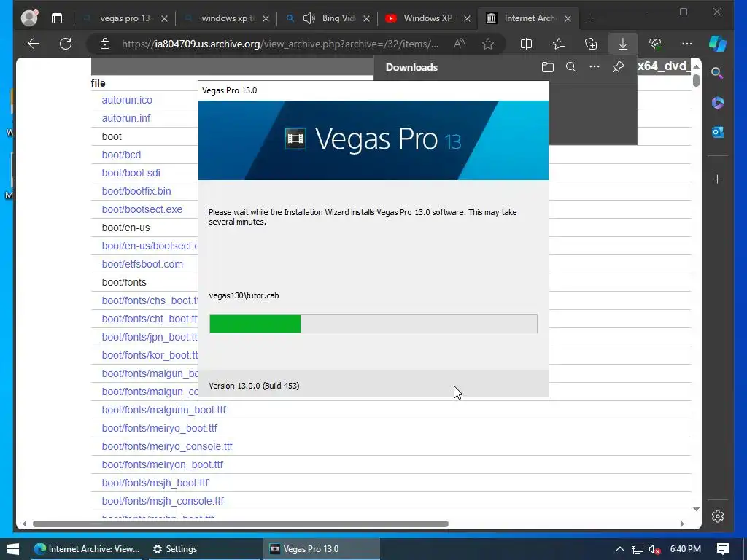Open boot/fonts/meiryo_console.ttf link
The image size is (747, 560).
167,446
